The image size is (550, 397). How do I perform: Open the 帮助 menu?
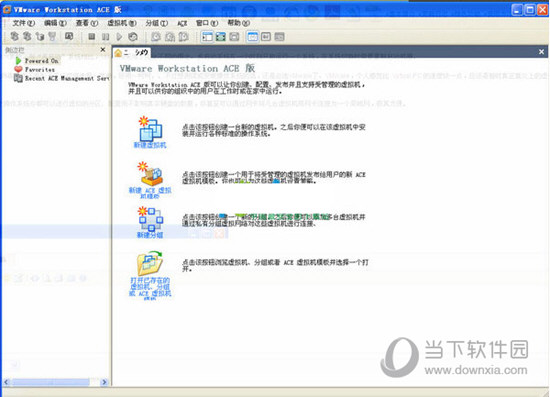238,23
